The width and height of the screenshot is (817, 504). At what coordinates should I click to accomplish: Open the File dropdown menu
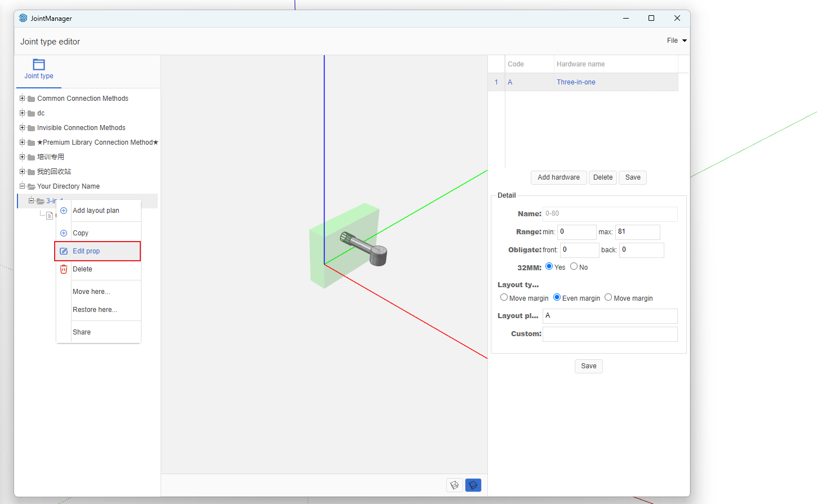coord(677,41)
